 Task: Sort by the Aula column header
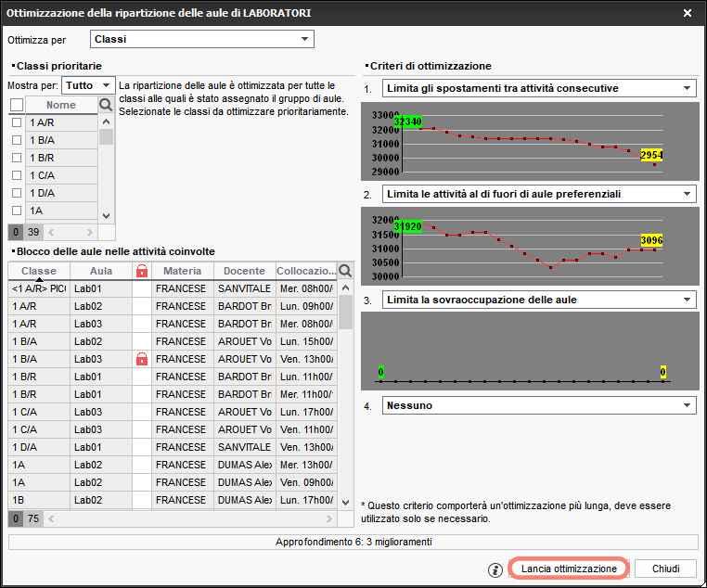point(101,271)
